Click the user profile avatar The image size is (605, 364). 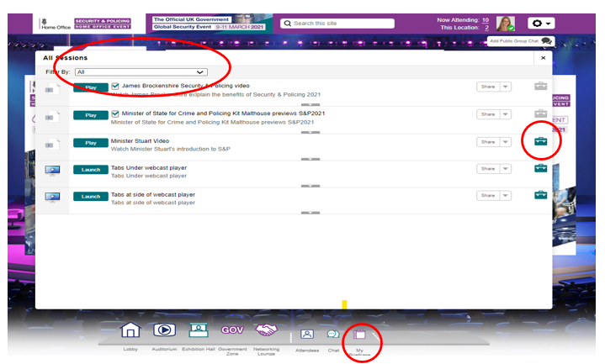506,24
